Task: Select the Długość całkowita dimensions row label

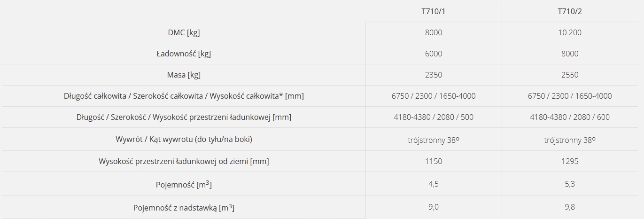Action: click(x=184, y=96)
